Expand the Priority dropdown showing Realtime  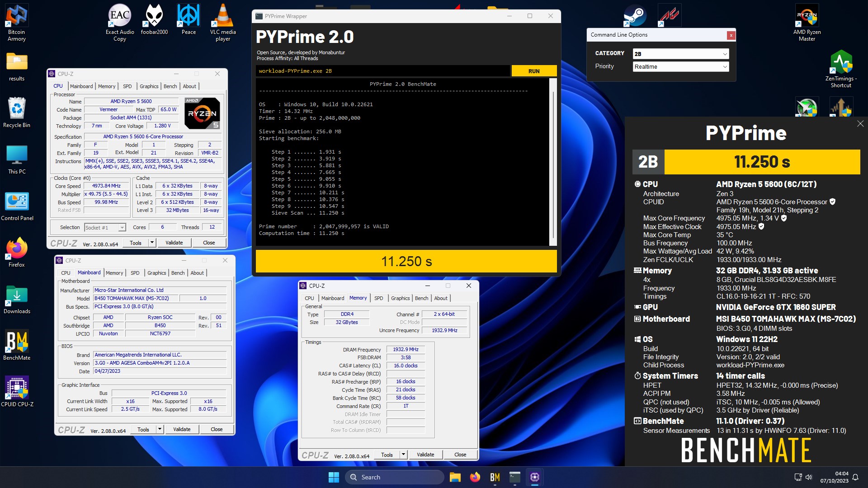pyautogui.click(x=681, y=66)
